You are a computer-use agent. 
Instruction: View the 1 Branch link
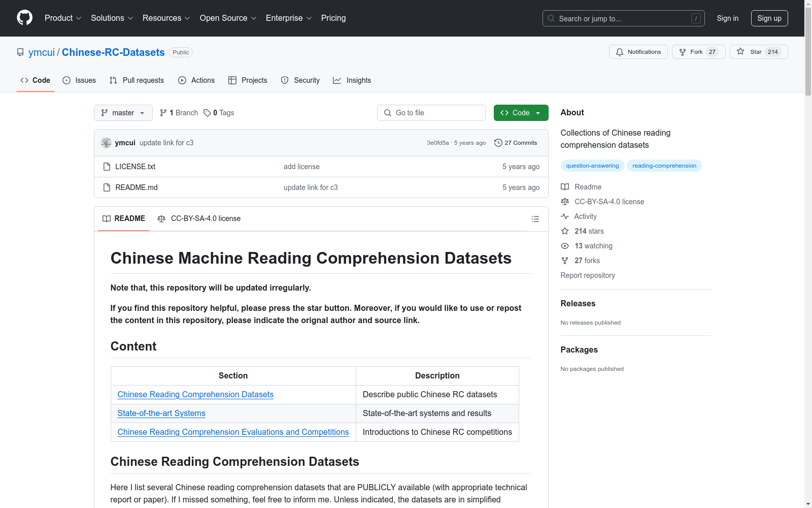pos(179,113)
